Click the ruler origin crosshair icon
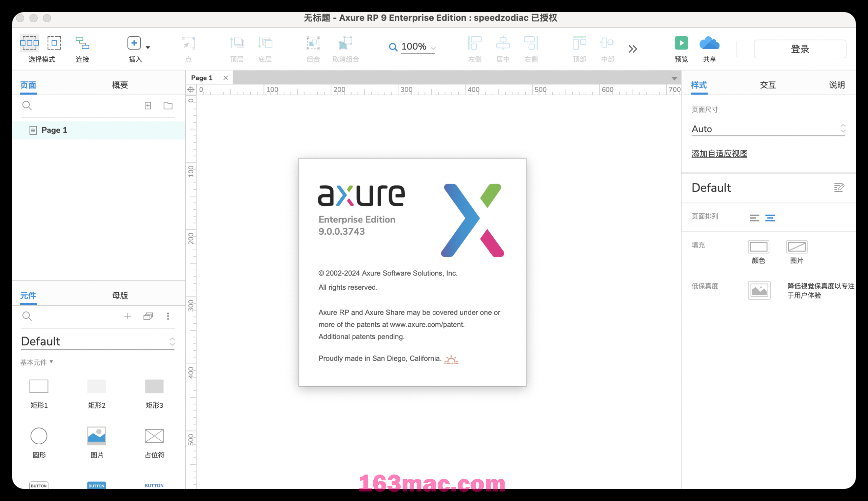The image size is (868, 501). [x=191, y=90]
